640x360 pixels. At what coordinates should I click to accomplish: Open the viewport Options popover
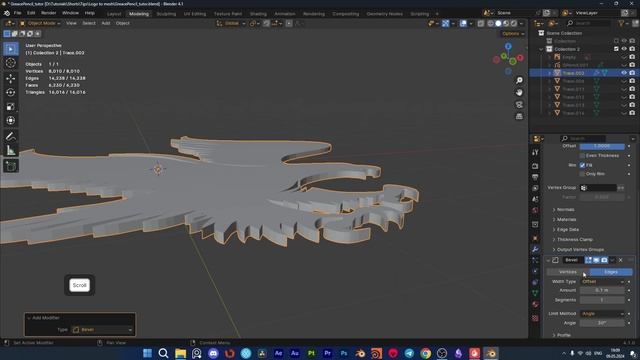pos(513,33)
